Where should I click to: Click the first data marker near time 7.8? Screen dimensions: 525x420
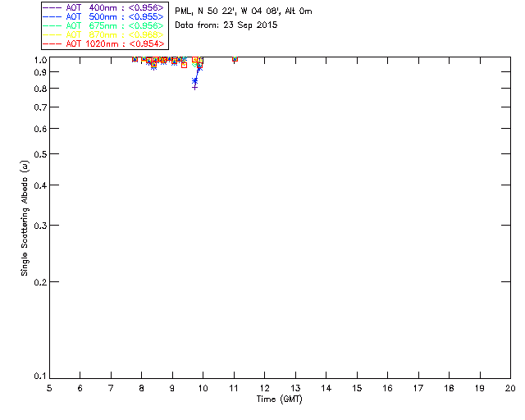point(135,59)
